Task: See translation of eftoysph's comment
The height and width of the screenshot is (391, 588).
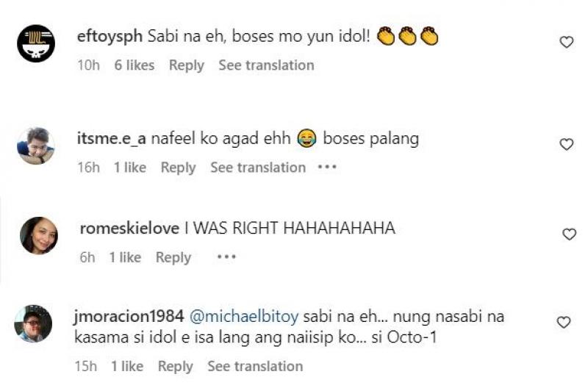Action: (266, 65)
